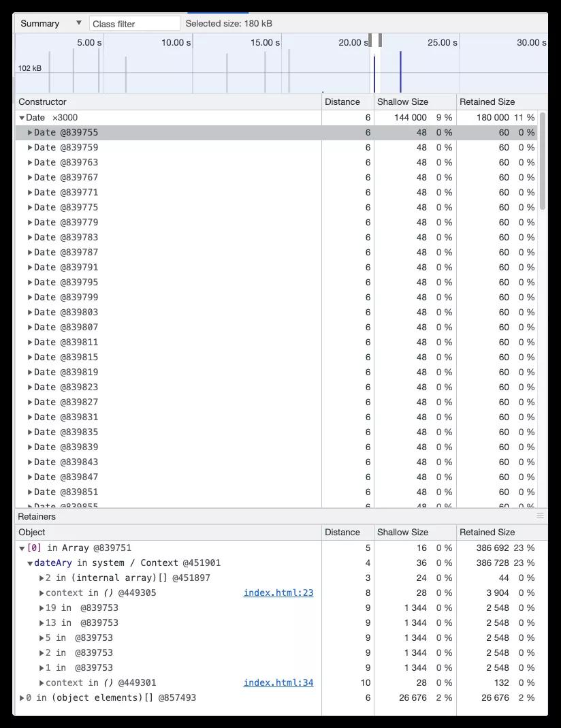Click the blue allocation bar after 20.00 s

(x=400, y=72)
